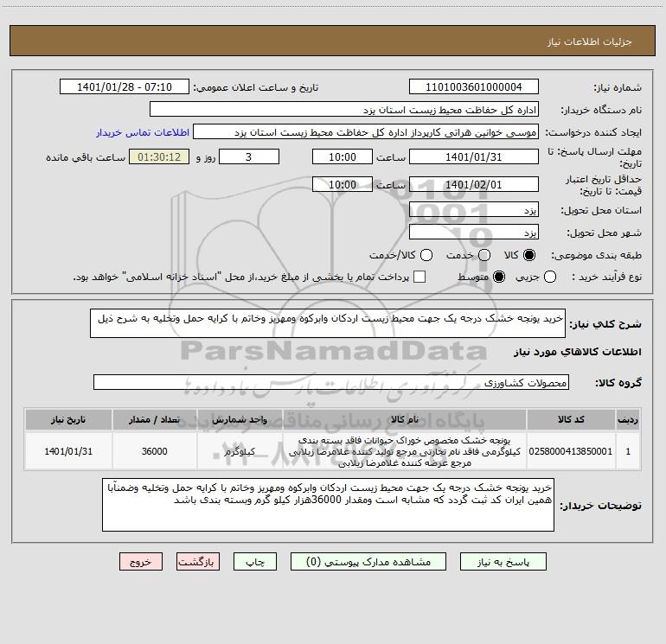666x644 pixels.
Task: Click the quantity cell 36000
Action: click(x=155, y=451)
